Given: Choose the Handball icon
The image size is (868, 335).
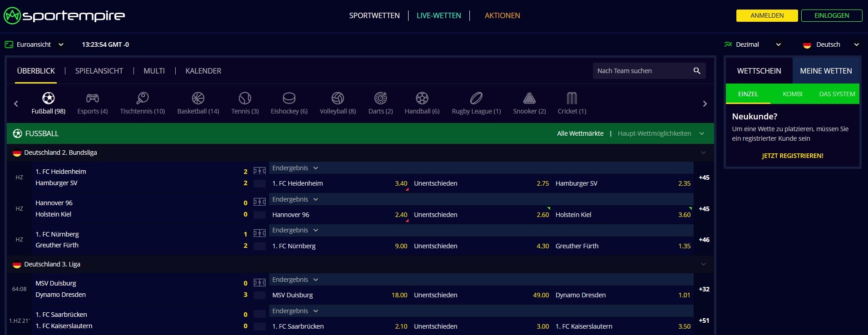Looking at the screenshot, I should tap(422, 98).
